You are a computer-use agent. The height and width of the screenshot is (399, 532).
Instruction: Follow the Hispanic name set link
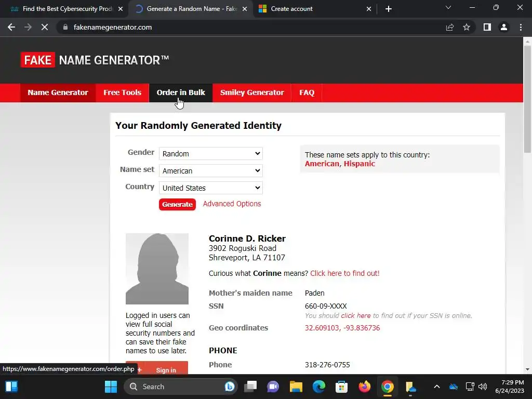(x=360, y=164)
